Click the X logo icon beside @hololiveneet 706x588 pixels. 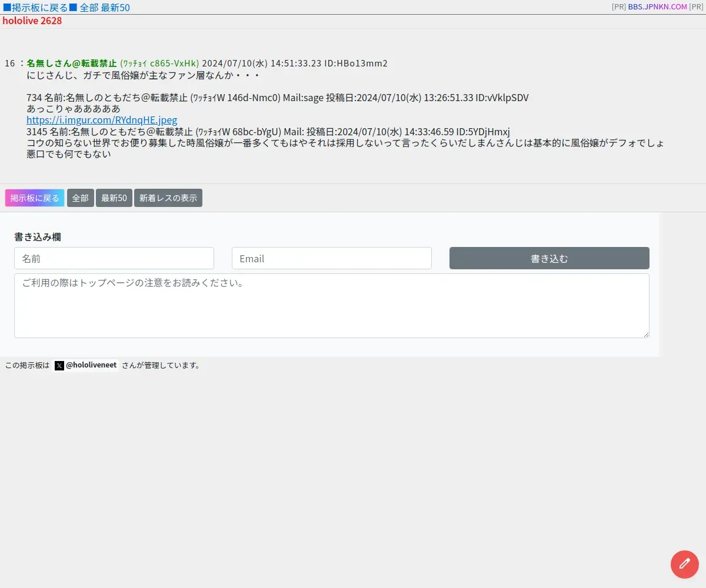(x=59, y=366)
